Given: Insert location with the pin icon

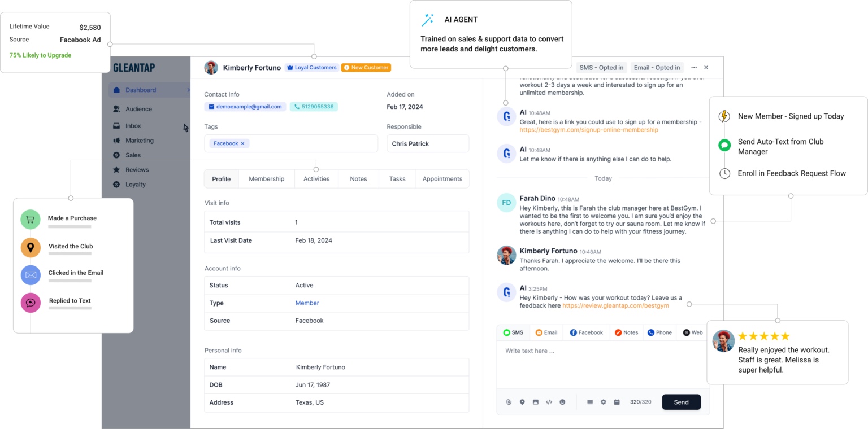Looking at the screenshot, I should 522,402.
